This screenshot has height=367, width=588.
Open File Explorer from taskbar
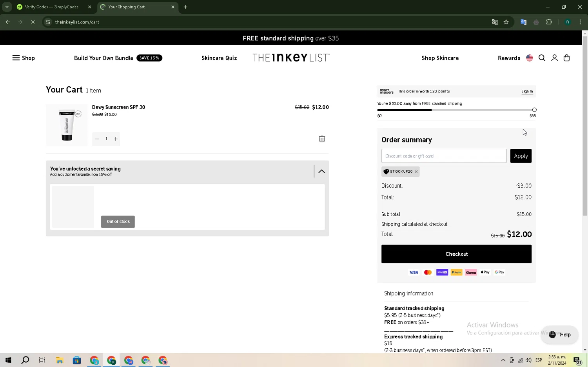tap(60, 360)
